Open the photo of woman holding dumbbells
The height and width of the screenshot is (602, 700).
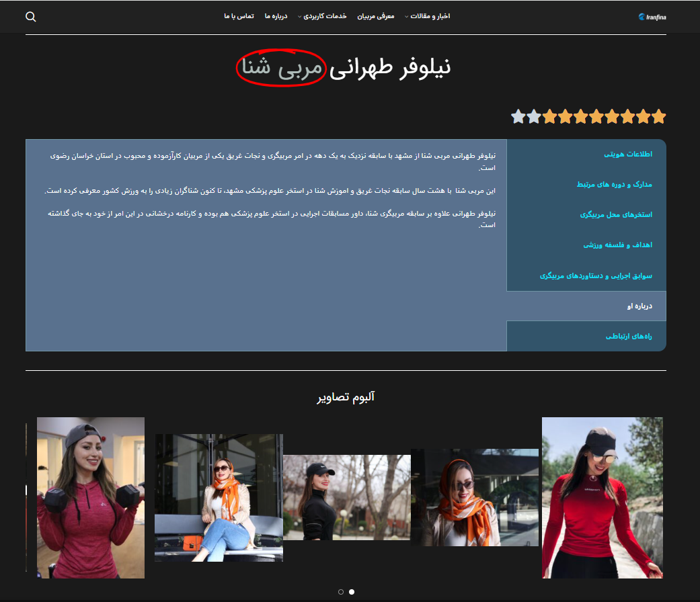coord(91,497)
